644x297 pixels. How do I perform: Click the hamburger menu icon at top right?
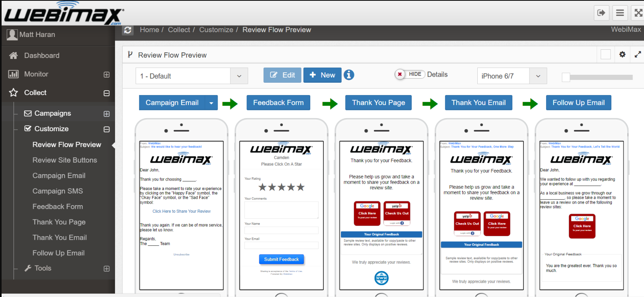(x=620, y=13)
